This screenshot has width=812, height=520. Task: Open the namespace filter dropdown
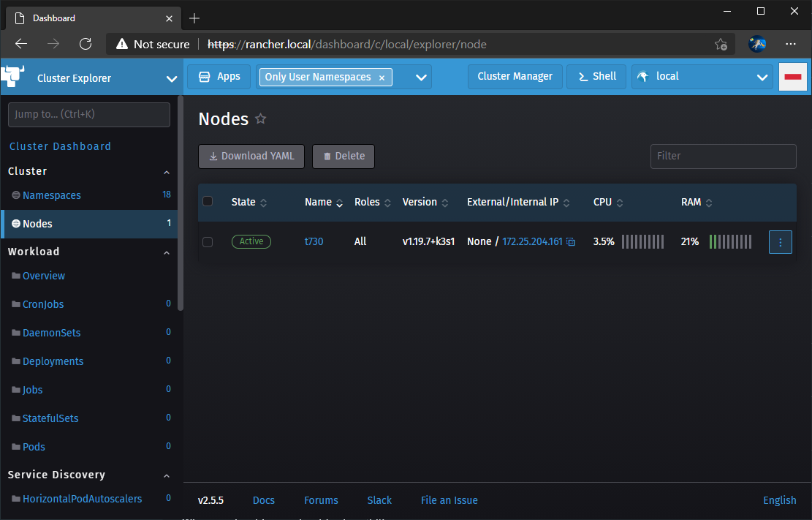[x=420, y=76]
